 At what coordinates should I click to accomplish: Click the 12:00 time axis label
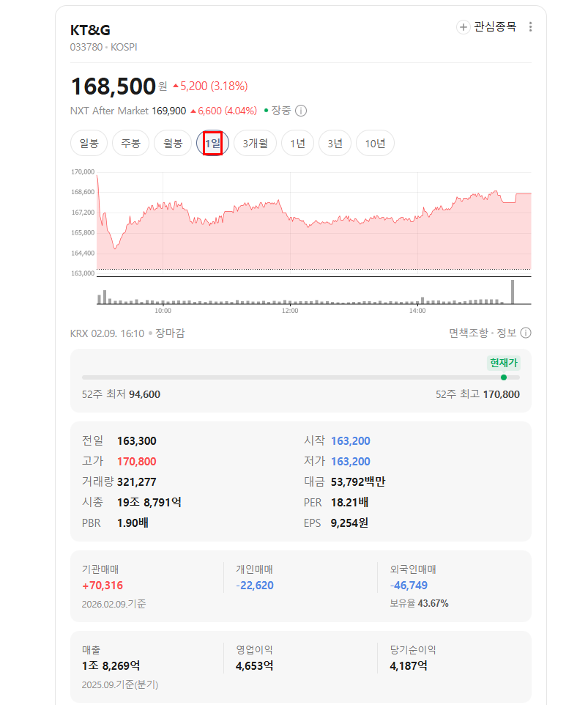290,311
